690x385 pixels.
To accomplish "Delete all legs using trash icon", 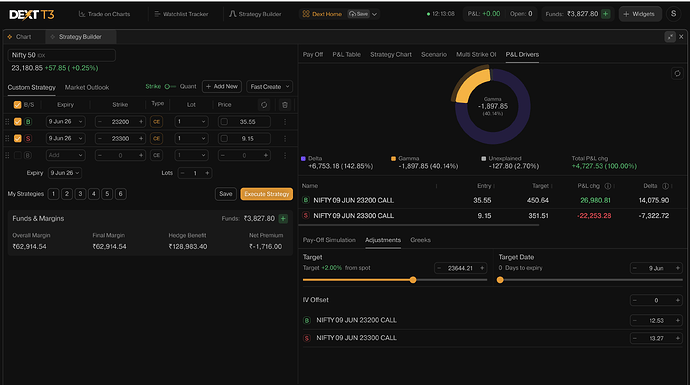I will 285,105.
